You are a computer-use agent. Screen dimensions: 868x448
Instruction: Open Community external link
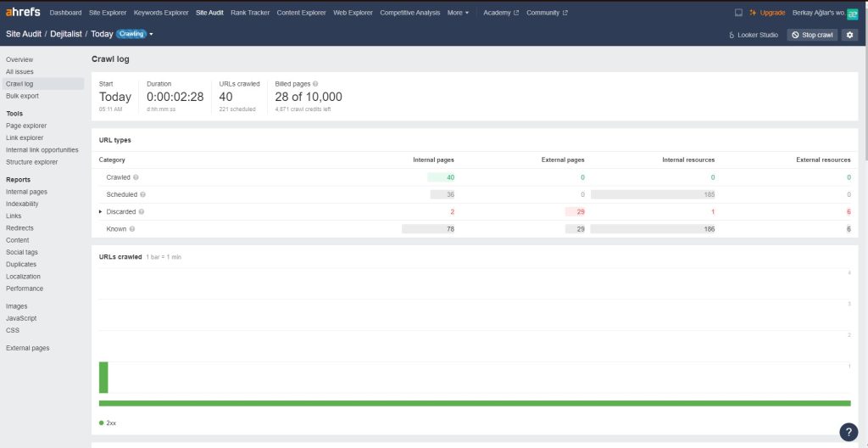coord(547,13)
